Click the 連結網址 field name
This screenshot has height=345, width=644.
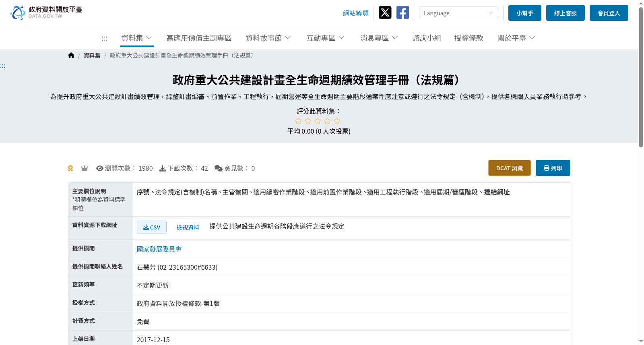[497, 192]
